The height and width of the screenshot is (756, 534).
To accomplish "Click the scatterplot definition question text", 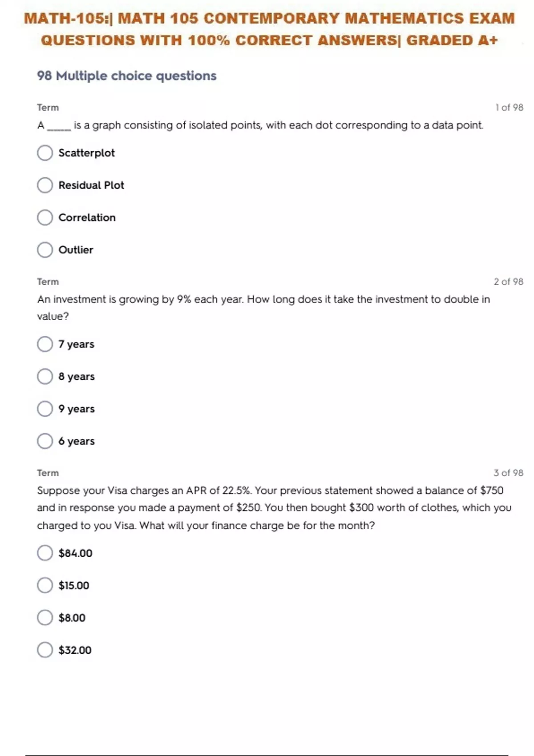I will pyautogui.click(x=260, y=125).
